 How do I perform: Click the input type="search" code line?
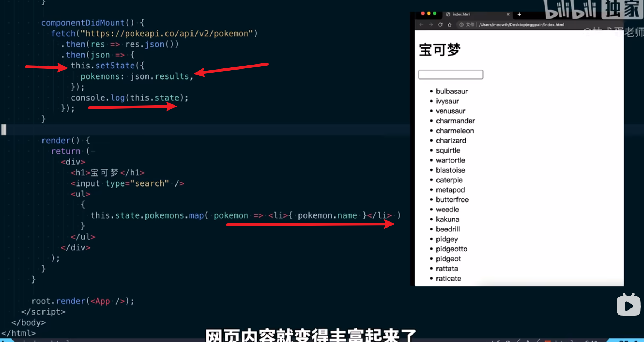pos(127,183)
